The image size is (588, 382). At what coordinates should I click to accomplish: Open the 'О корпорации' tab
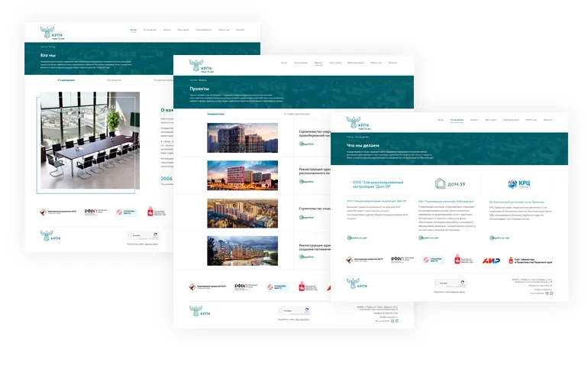pyautogui.click(x=66, y=80)
